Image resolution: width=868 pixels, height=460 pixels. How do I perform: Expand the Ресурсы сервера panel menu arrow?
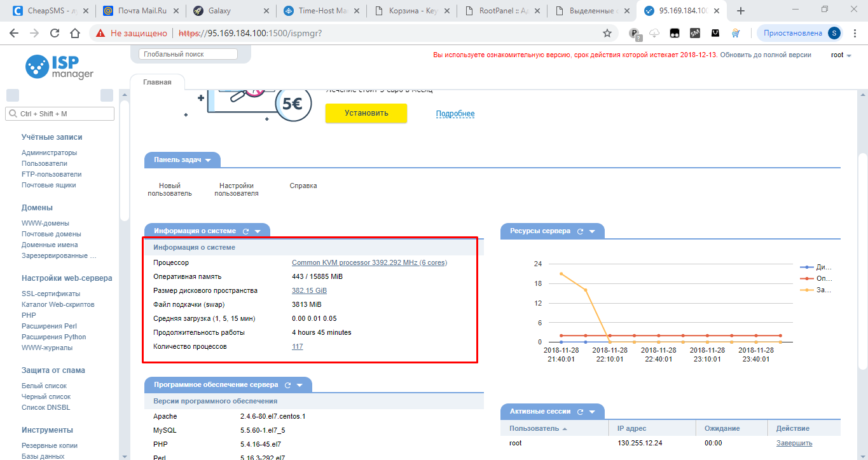592,231
